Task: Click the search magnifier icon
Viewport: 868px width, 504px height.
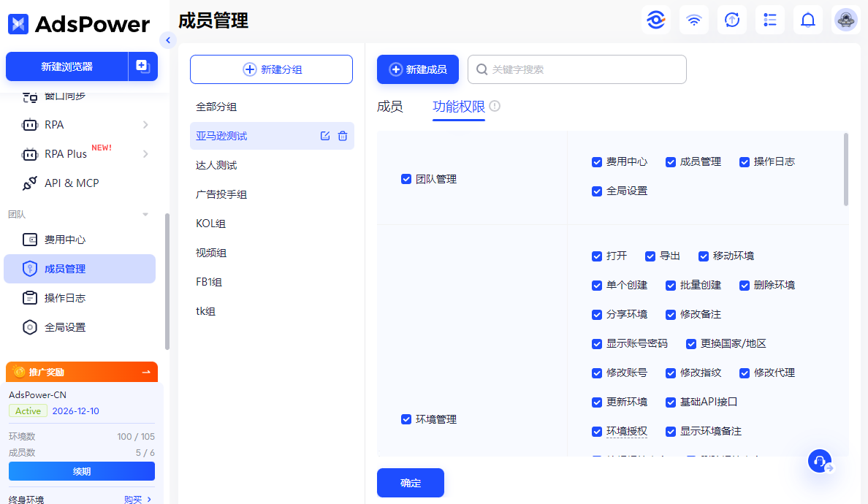Action: pos(481,69)
